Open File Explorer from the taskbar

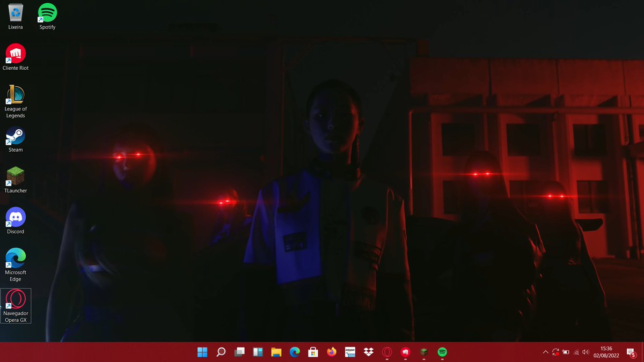(276, 352)
